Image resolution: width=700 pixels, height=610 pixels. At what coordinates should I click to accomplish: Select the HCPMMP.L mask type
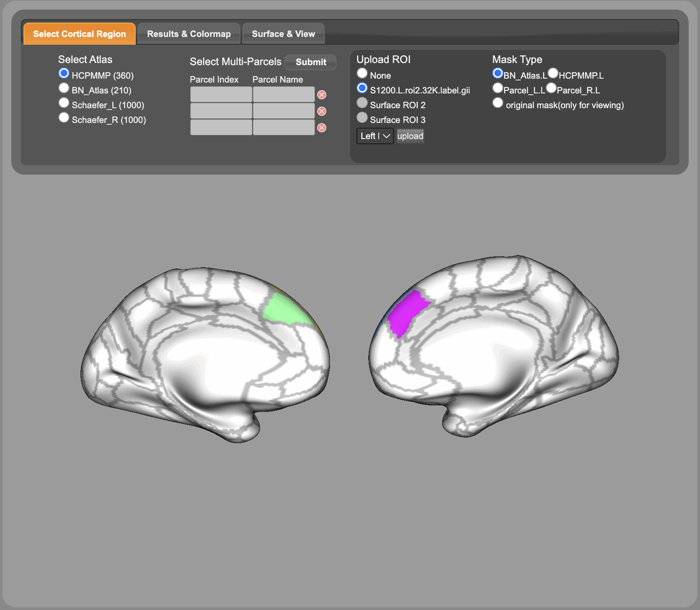pos(553,73)
